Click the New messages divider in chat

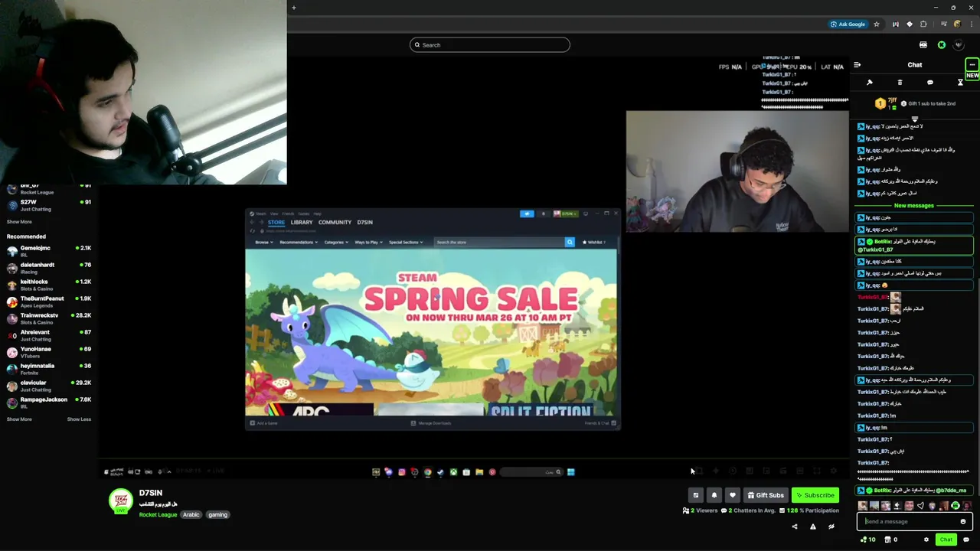[x=914, y=206]
